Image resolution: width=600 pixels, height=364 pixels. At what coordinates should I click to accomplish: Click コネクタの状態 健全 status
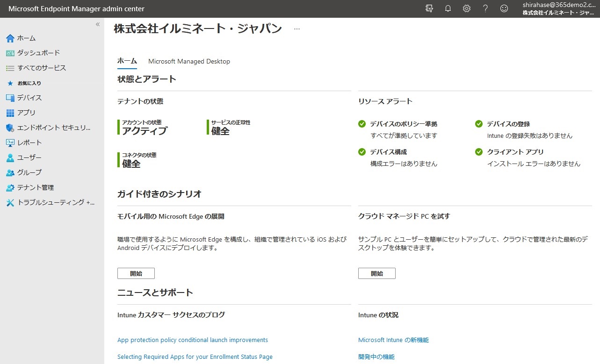[137, 160]
